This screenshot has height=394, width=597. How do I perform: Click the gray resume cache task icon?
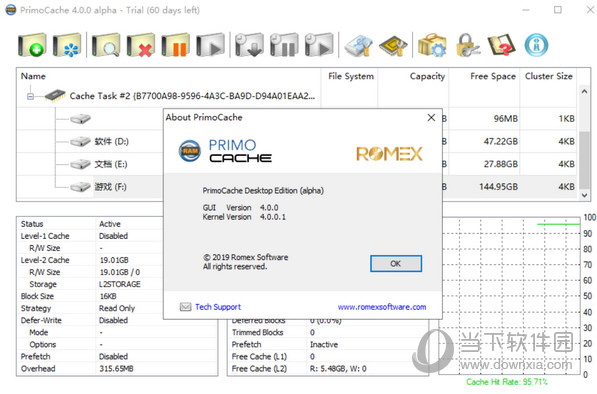tap(211, 45)
